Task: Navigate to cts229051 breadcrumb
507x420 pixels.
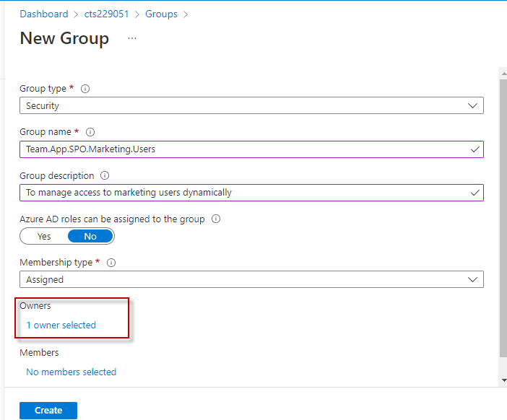Action: (x=107, y=14)
